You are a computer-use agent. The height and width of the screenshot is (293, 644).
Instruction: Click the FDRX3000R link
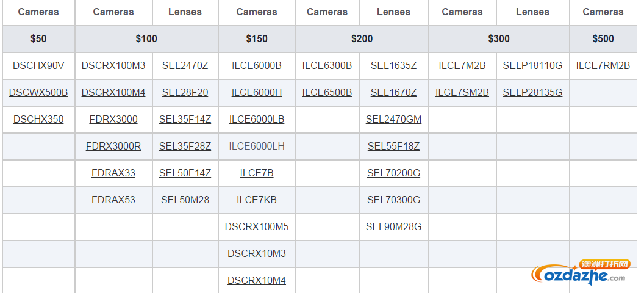click(113, 146)
